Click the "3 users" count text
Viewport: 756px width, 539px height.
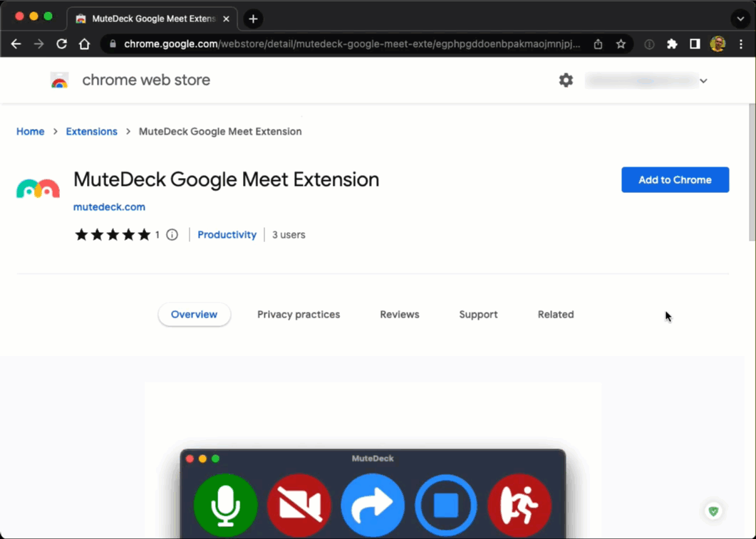coord(289,234)
